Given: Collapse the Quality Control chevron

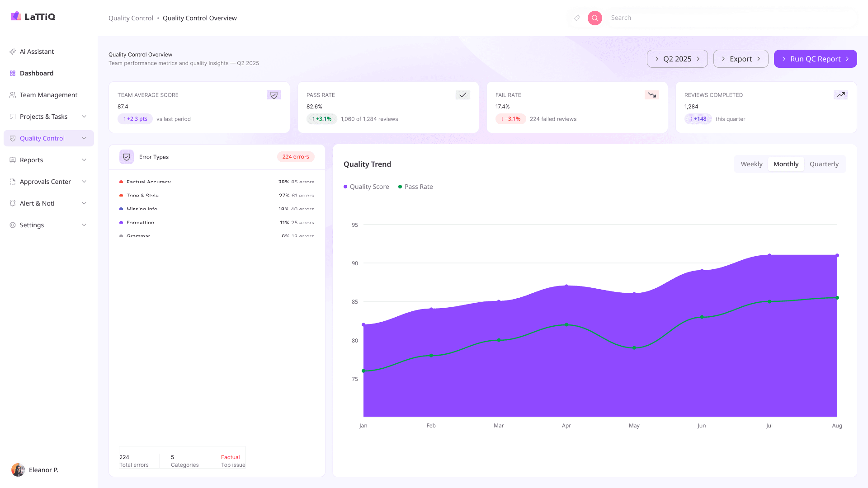Looking at the screenshot, I should [84, 138].
